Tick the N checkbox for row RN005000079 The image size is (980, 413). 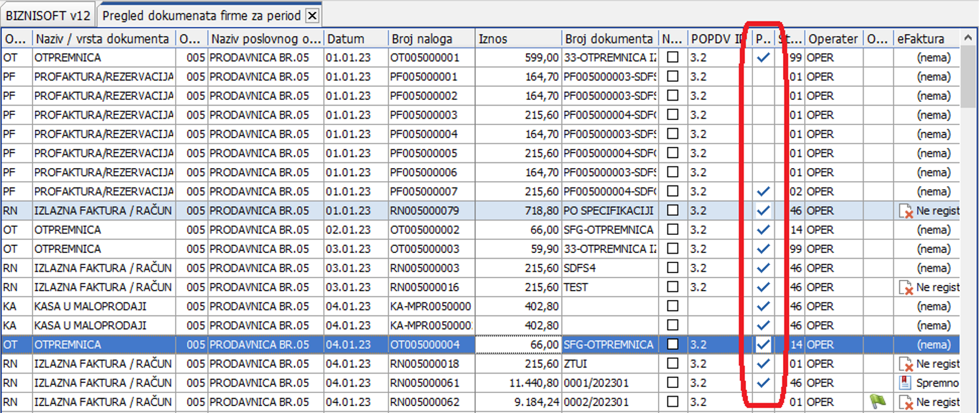(673, 211)
